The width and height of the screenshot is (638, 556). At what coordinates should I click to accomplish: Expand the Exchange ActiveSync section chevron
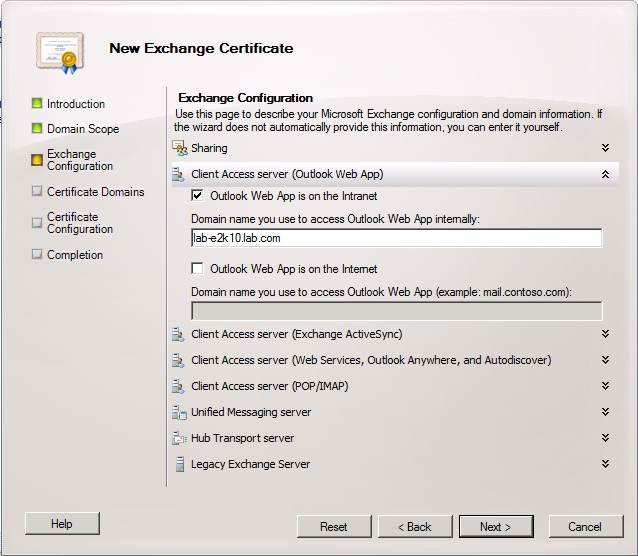(605, 334)
